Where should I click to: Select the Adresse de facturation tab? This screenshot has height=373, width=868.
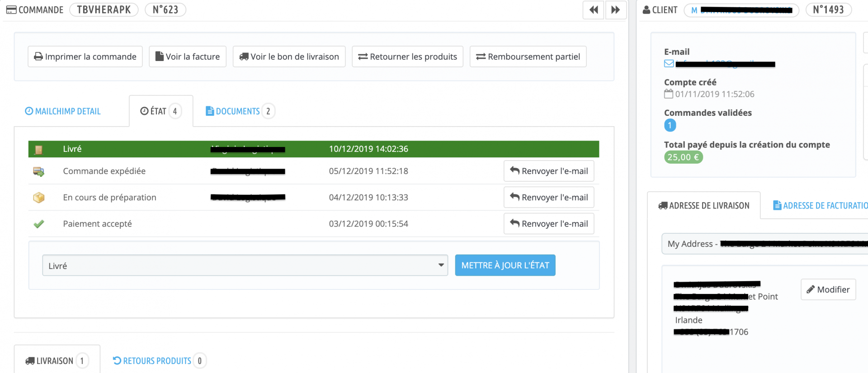point(820,206)
